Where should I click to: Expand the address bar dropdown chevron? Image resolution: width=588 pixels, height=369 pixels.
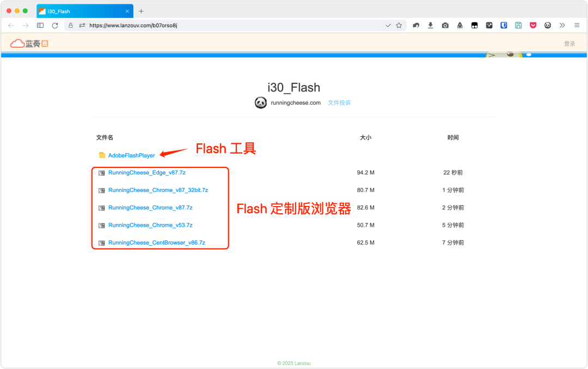coord(388,26)
